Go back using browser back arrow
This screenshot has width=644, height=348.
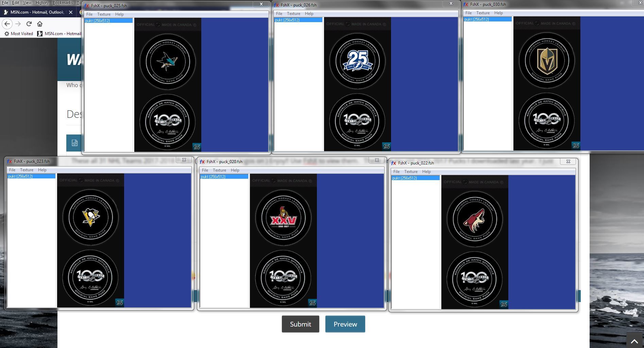(x=7, y=24)
